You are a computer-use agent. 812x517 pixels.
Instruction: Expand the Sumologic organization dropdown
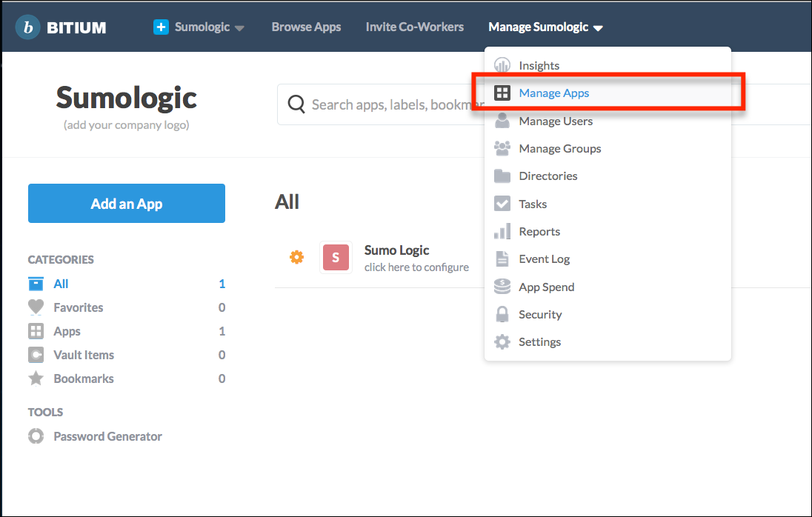[x=200, y=26]
